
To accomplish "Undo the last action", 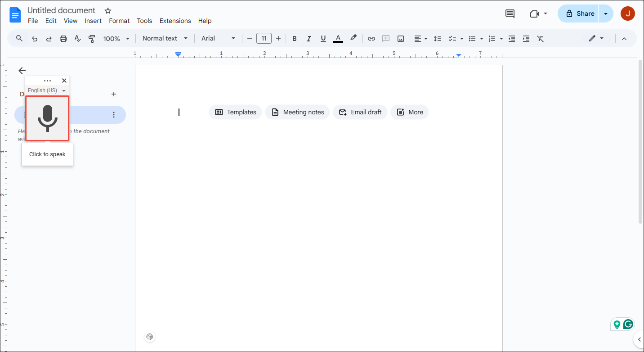I will [x=35, y=38].
